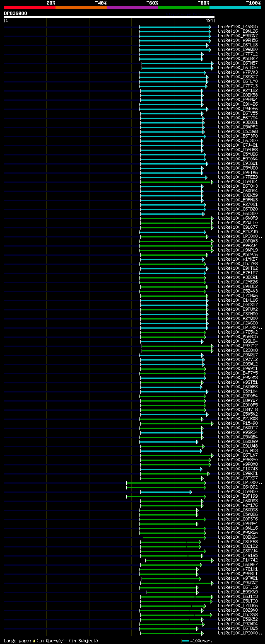
Task: Select the UniRef100_A7P712 entry
Action: pos(238,54)
